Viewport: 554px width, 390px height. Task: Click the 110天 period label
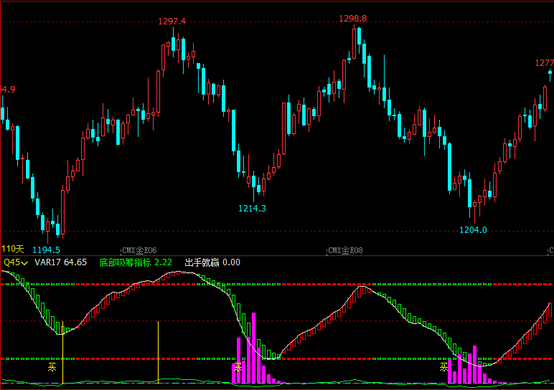[x=12, y=249]
